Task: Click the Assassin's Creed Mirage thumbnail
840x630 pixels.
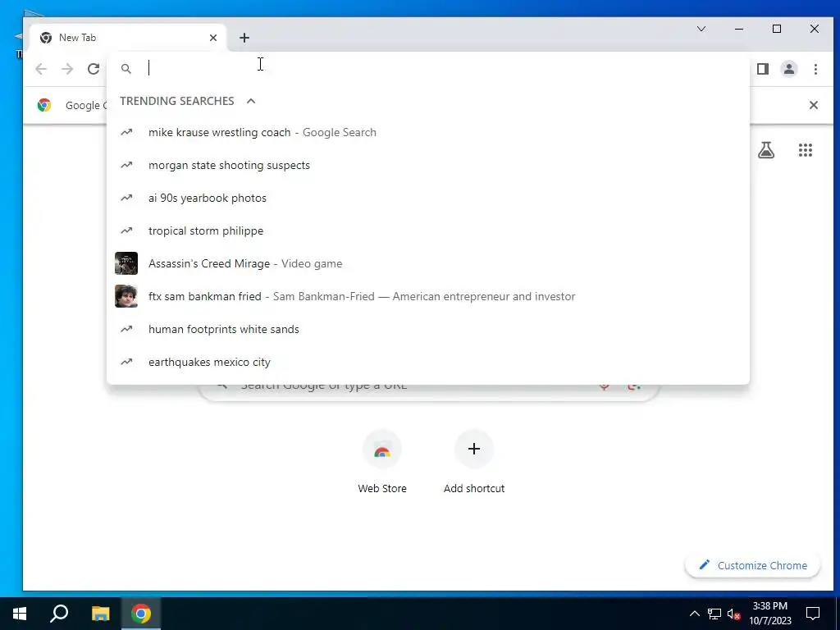Action: (126, 263)
